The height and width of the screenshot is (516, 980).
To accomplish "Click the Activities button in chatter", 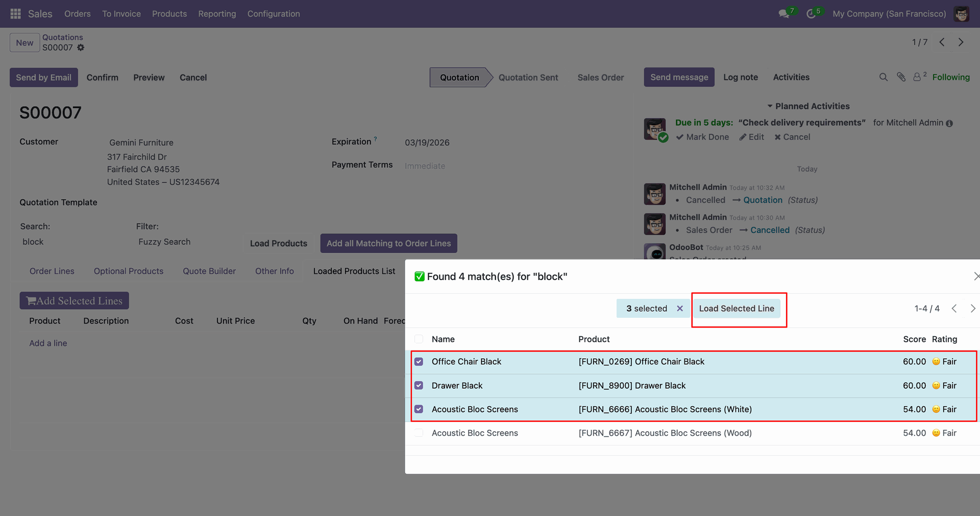I will (791, 77).
